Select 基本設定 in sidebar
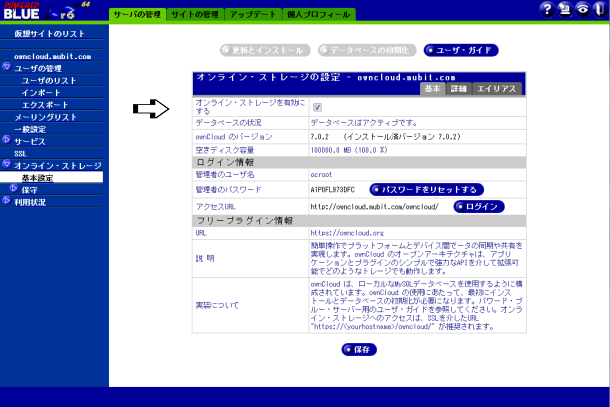 pyautogui.click(x=37, y=178)
